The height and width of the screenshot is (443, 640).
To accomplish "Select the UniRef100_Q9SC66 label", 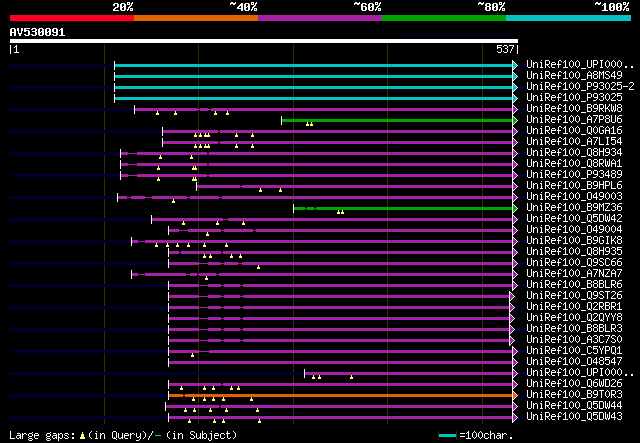I will (574, 263).
